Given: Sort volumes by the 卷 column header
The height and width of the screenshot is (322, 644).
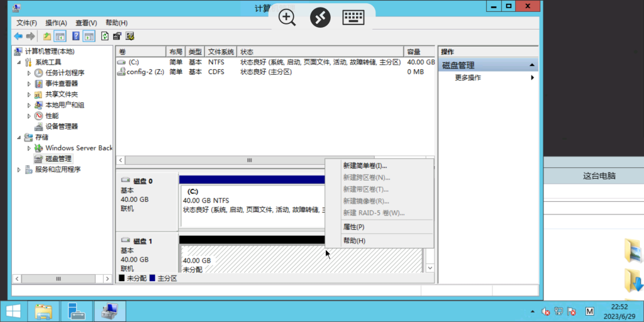Looking at the screenshot, I should pos(141,52).
